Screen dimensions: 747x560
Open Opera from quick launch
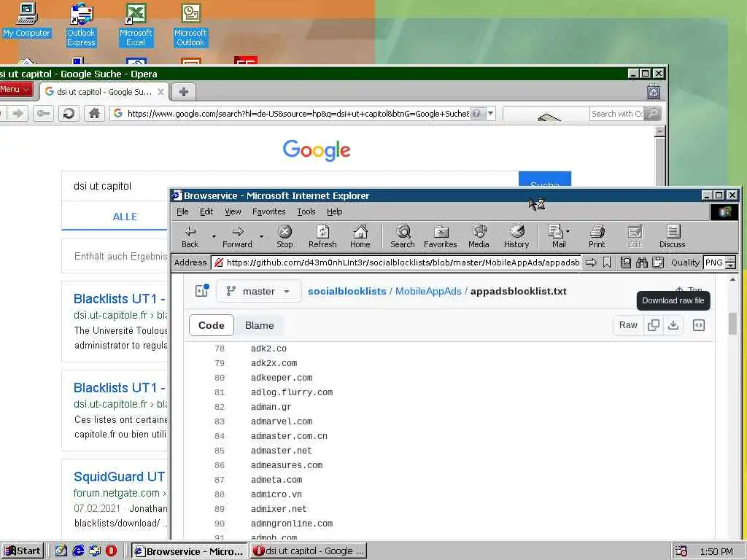pyautogui.click(x=111, y=551)
